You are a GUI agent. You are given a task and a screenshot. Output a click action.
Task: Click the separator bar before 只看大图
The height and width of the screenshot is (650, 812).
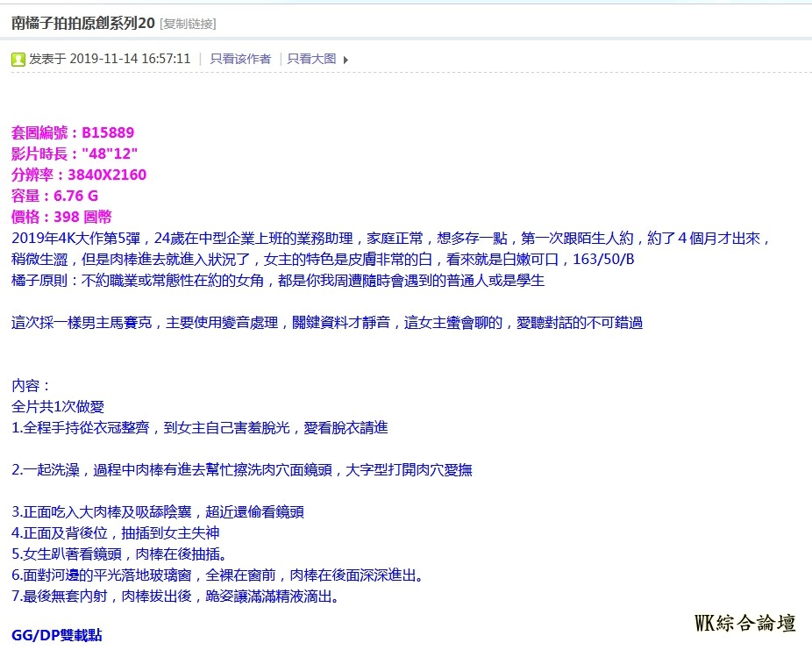[281, 59]
